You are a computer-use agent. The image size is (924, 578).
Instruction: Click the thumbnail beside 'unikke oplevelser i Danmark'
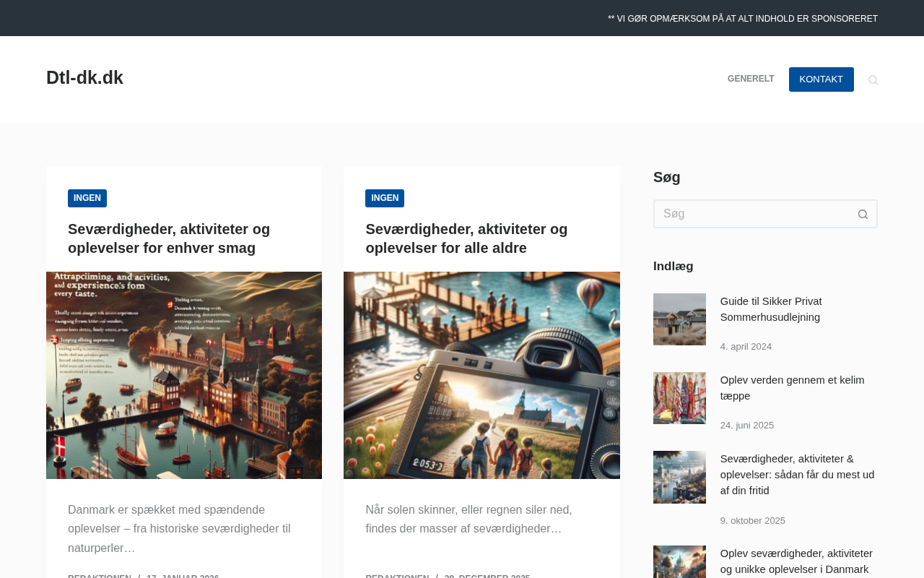(679, 562)
